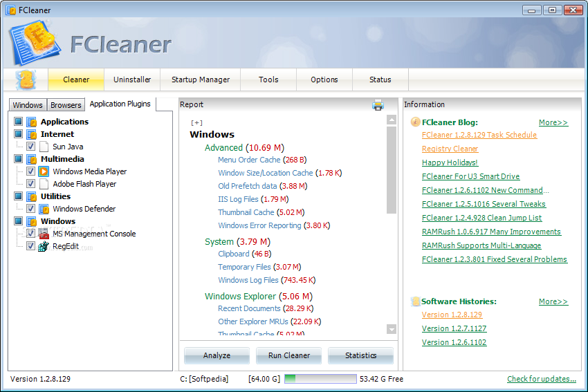Click the Windows Error Reporting entry
This screenshot has width=588, height=392.
274,225
